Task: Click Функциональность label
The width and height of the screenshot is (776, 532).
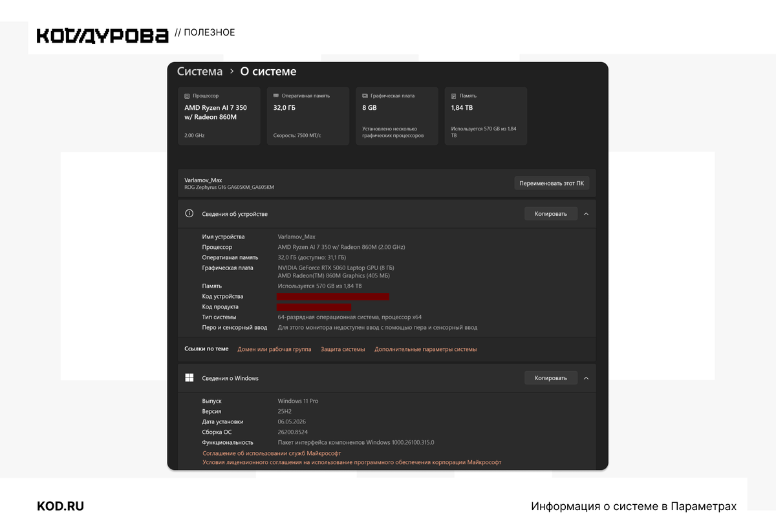Action: [x=228, y=442]
